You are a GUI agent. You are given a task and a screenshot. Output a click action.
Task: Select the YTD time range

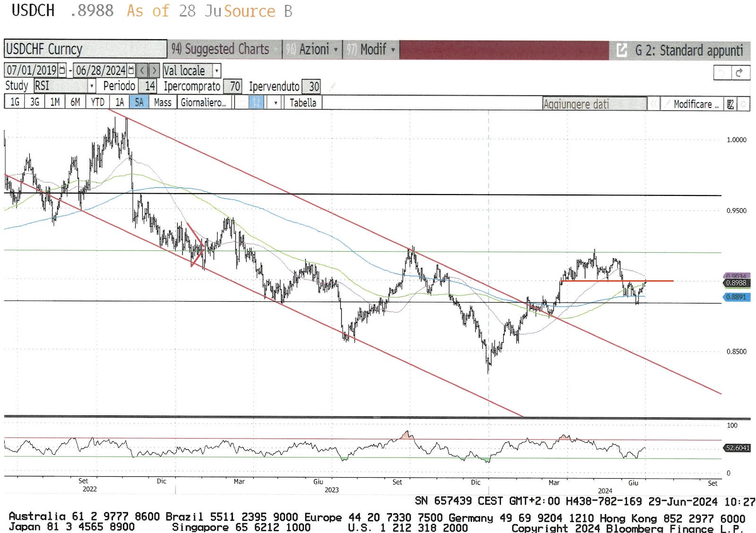[x=97, y=102]
